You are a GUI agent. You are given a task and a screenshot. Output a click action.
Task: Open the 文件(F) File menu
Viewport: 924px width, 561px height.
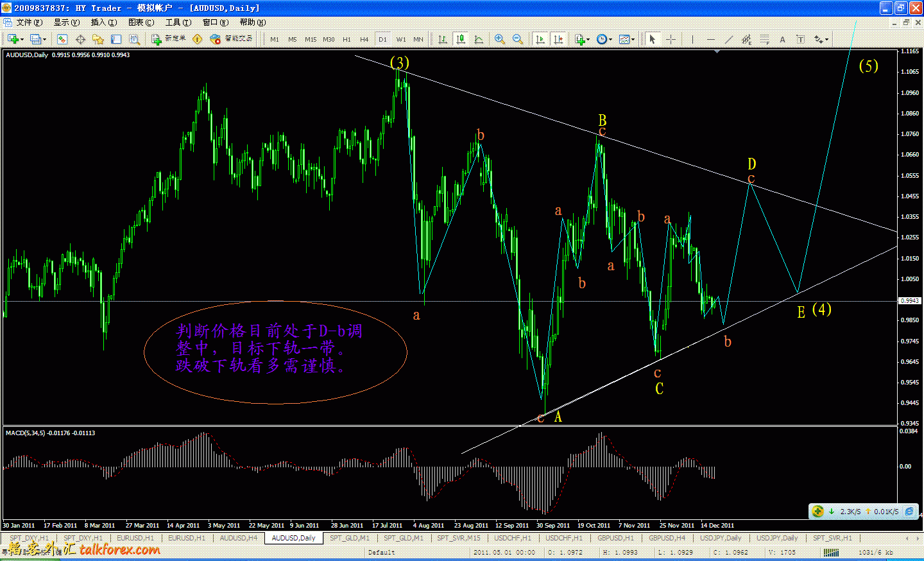point(30,22)
